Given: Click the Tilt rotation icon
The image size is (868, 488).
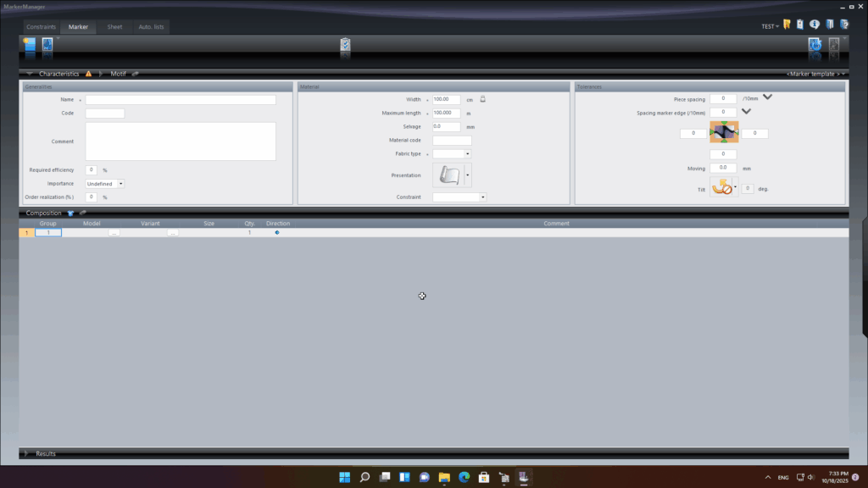Looking at the screenshot, I should point(721,188).
